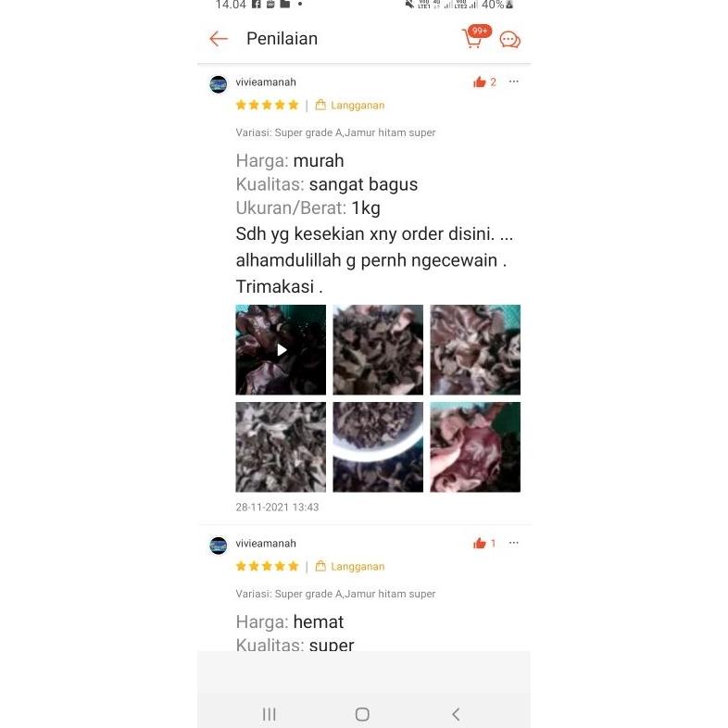Tap the Android back navigation button
The height and width of the screenshot is (728, 728).
tap(456, 714)
